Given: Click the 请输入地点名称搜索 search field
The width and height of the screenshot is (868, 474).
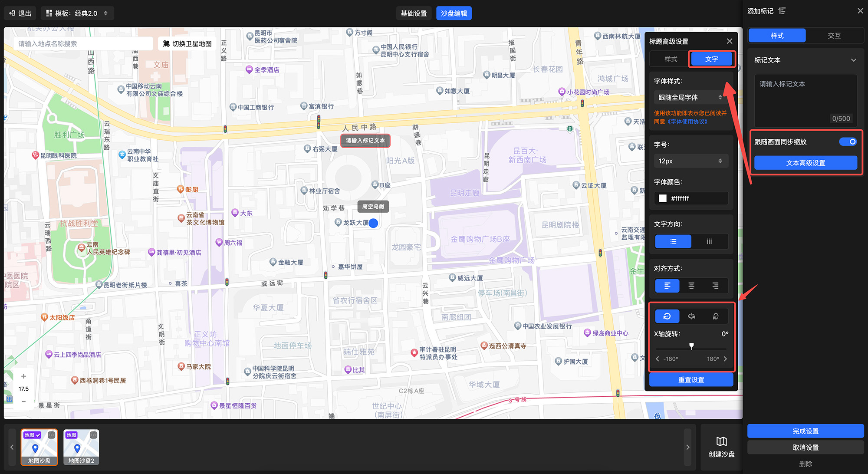Looking at the screenshot, I should (82, 43).
